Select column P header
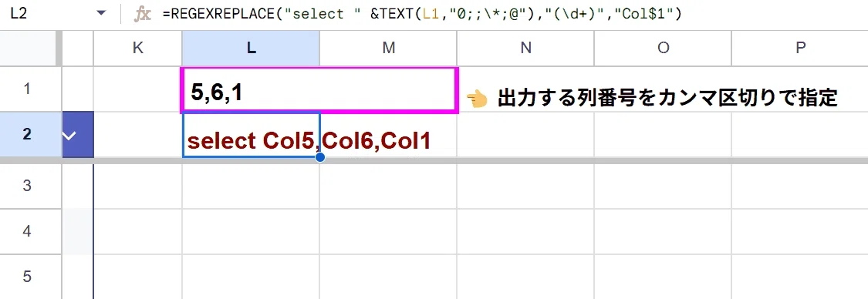The width and height of the screenshot is (868, 299). point(800,48)
